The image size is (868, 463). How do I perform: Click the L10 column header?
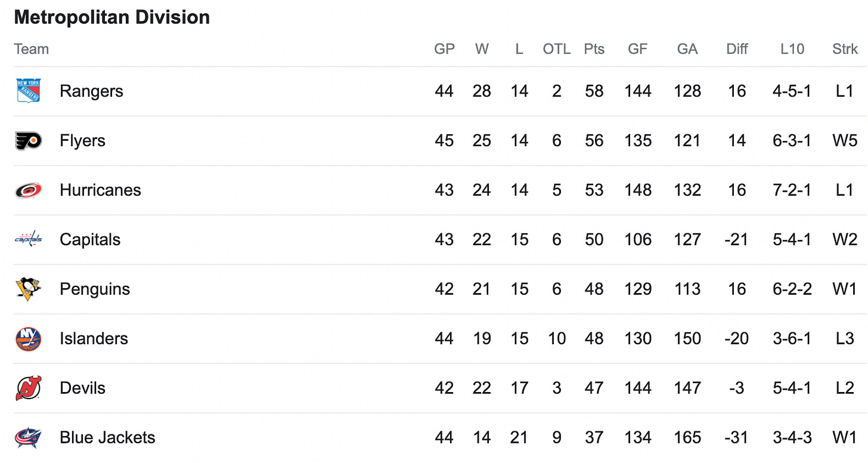point(792,49)
